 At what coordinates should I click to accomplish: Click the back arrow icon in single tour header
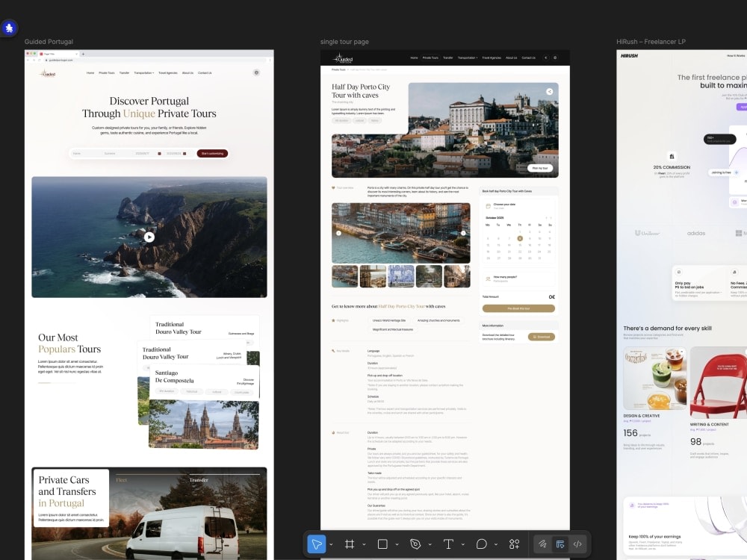point(546,57)
